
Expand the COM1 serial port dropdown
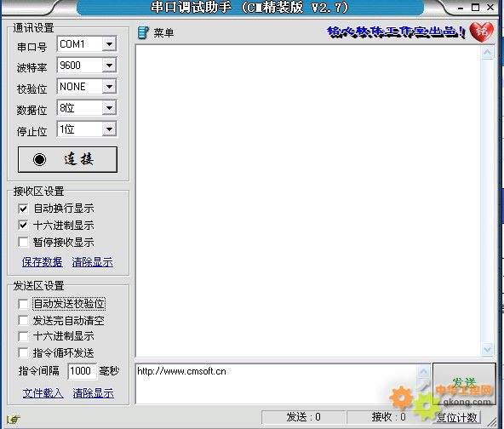(x=109, y=44)
